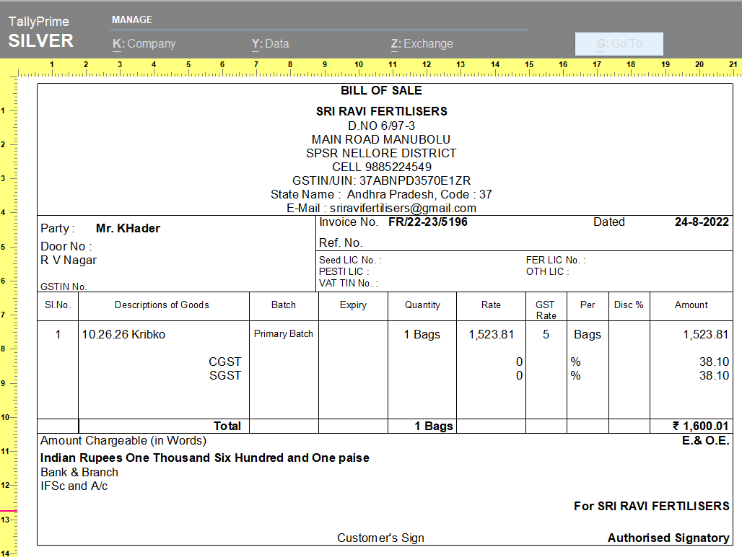Click the Sl.No. column header
742x560 pixels.
click(x=58, y=305)
